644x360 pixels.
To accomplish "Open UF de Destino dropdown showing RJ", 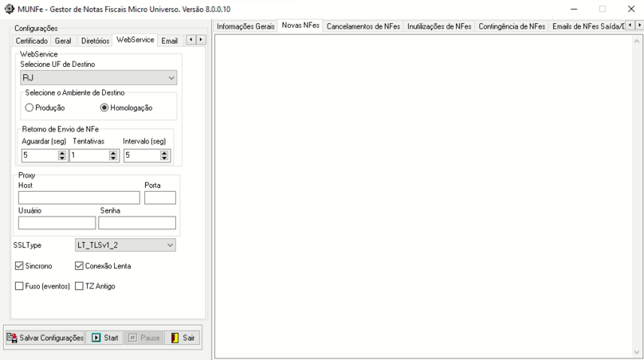I will [98, 78].
